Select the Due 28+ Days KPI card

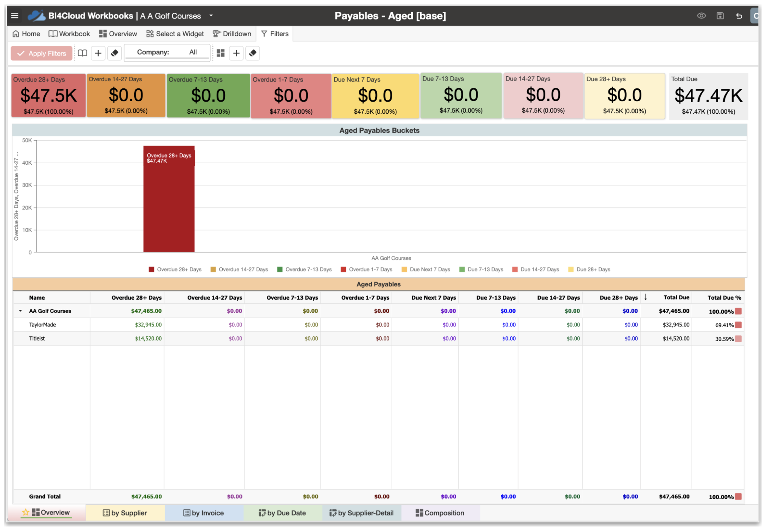coord(624,96)
